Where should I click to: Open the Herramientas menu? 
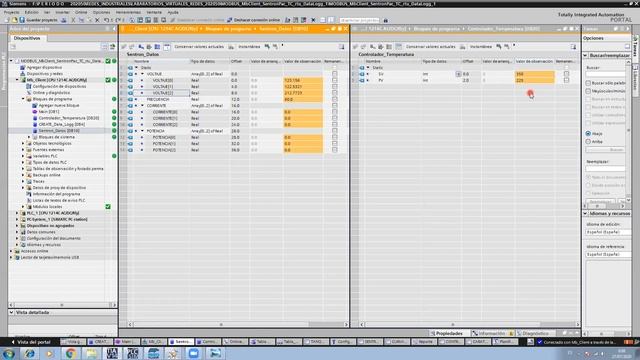click(x=128, y=12)
